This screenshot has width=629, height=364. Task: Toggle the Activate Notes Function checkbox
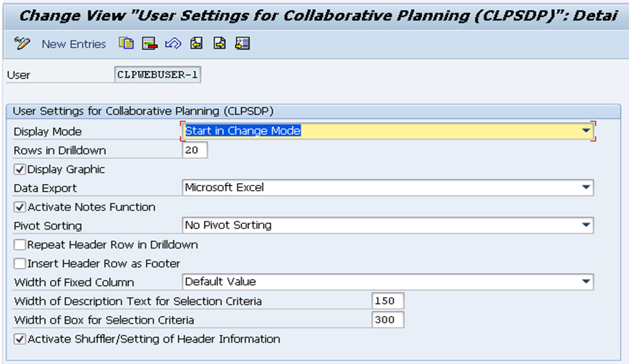[19, 207]
